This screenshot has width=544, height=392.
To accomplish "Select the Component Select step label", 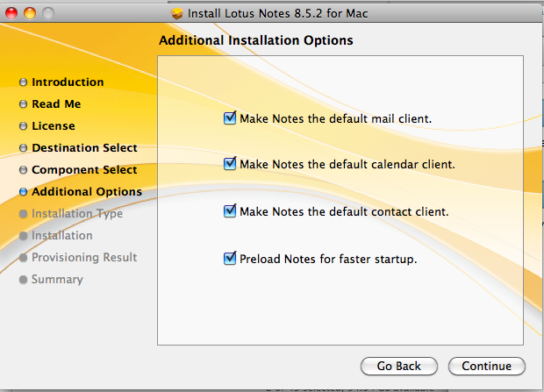I will 84,170.
